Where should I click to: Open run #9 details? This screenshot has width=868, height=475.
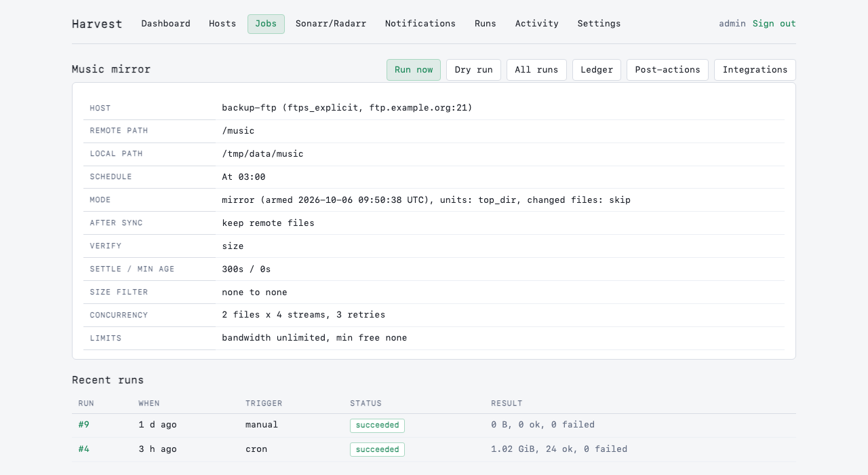point(84,425)
